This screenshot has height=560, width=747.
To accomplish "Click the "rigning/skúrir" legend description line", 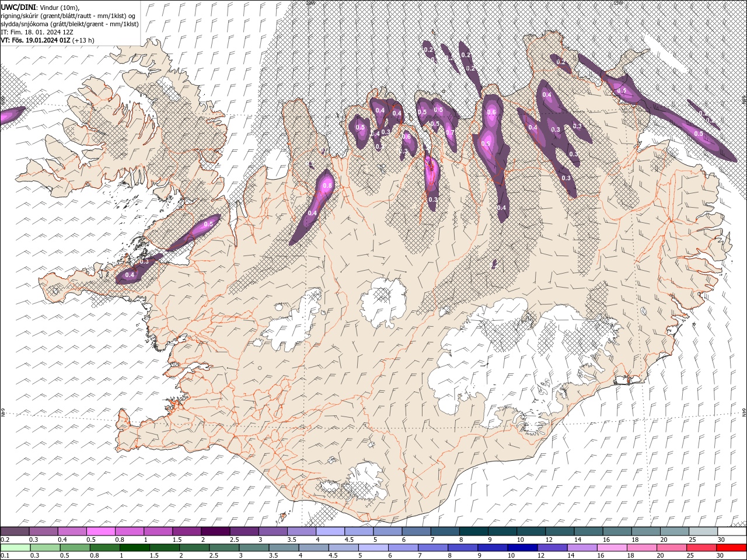I will coord(68,16).
